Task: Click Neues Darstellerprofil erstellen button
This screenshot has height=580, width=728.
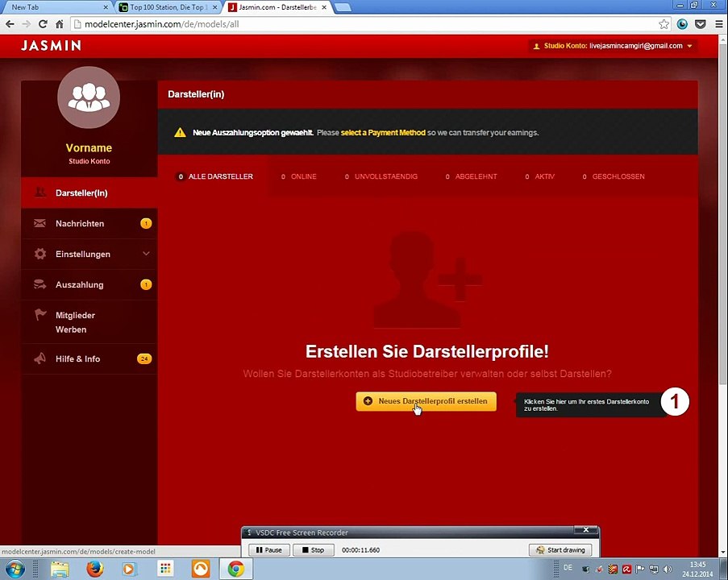Action: pos(426,401)
